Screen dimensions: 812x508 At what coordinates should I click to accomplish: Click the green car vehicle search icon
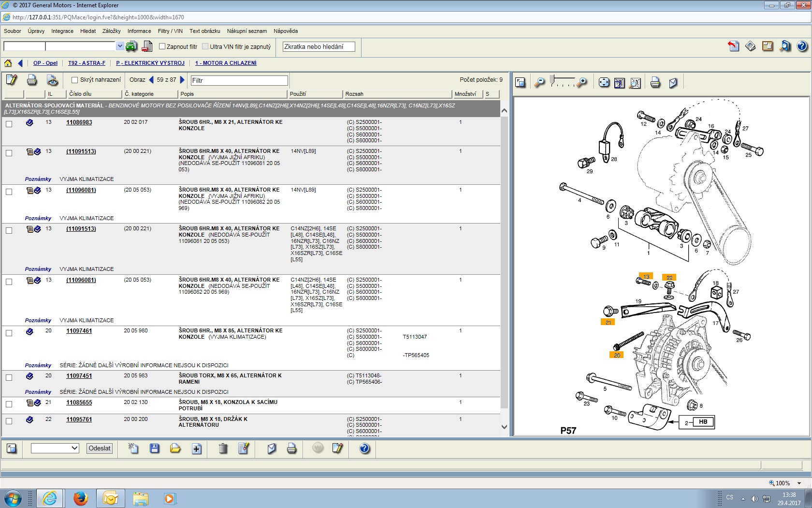point(131,46)
